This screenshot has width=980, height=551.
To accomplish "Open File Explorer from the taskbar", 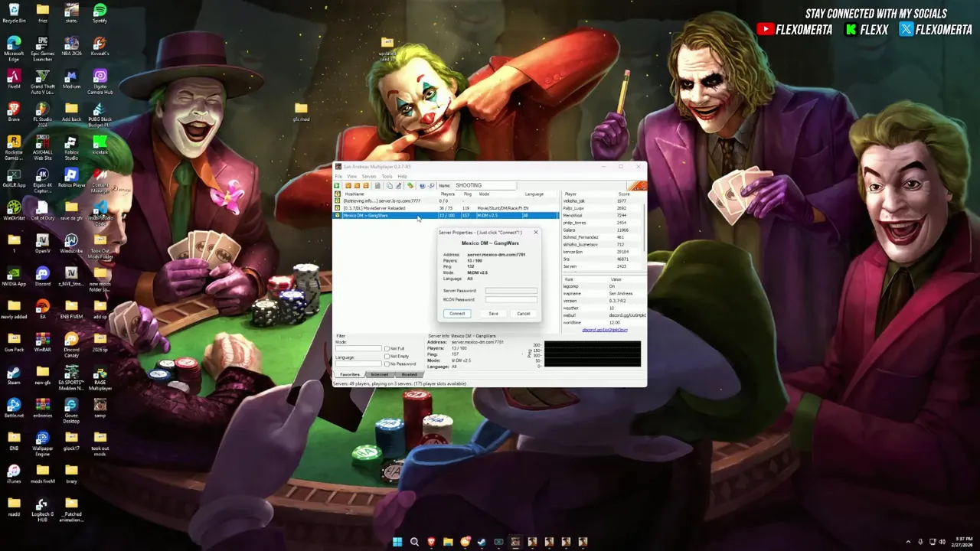I will click(448, 542).
